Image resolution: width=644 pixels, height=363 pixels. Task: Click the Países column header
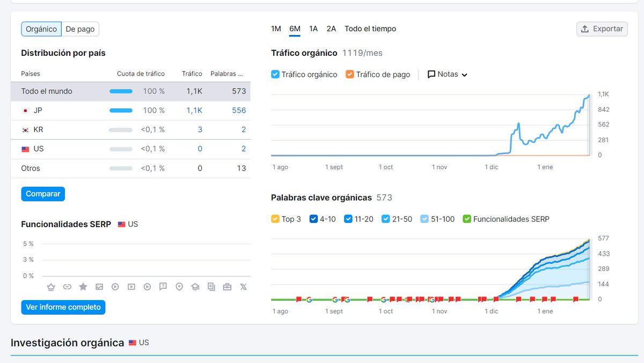tap(31, 74)
